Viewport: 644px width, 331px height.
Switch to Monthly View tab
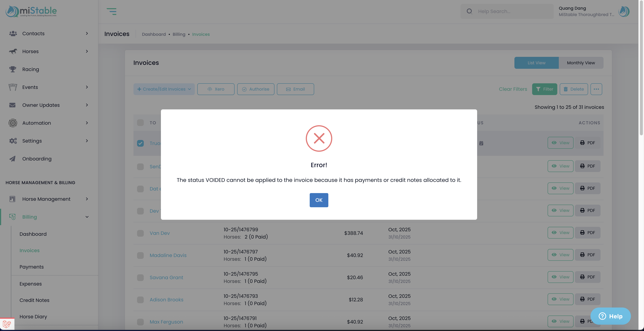pos(581,63)
